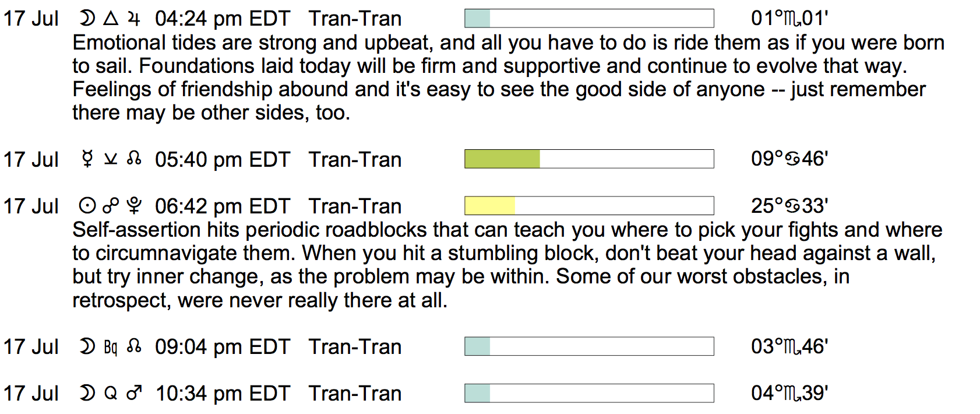Click the Jupiter glyph in the 04:24 pm row
The height and width of the screenshot is (414, 980).
tap(134, 19)
